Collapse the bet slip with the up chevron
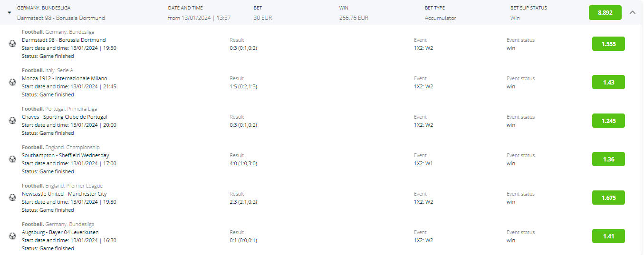Screen dimensions: 644x255 point(632,12)
